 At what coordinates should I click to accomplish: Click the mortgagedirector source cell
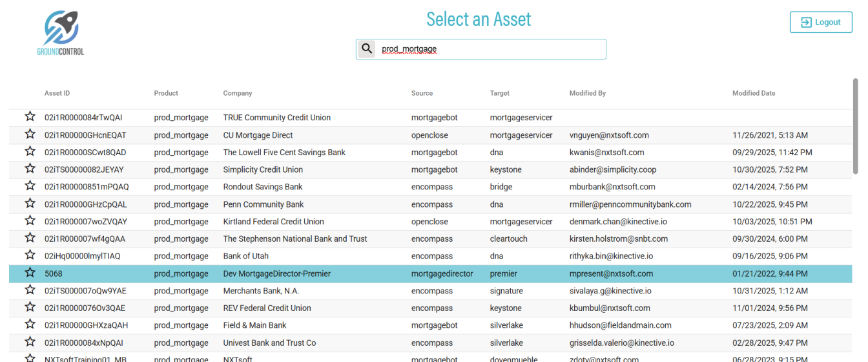[x=442, y=273]
